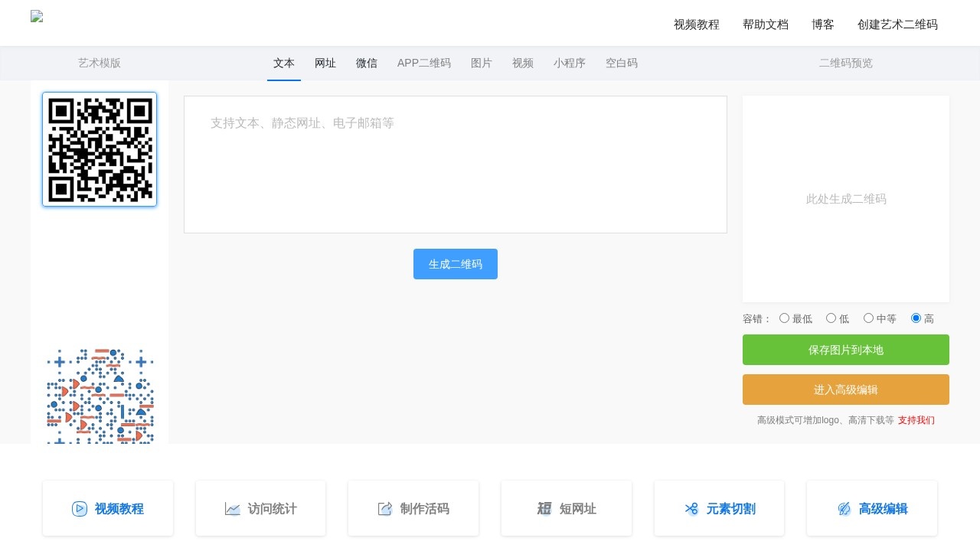This screenshot has width=980, height=551.
Task: Click the black QR code preview in the sidebar
Action: pyautogui.click(x=100, y=149)
